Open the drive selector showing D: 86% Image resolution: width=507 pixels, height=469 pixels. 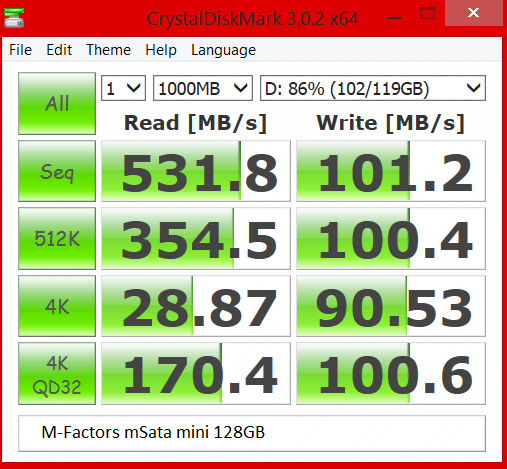[x=373, y=88]
